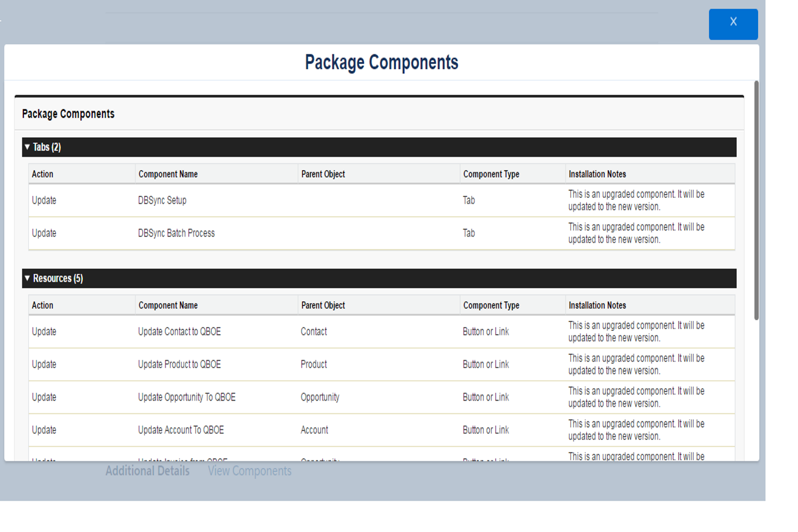798x532 pixels.
Task: Click Parent Object header in Resources table
Action: 323,305
